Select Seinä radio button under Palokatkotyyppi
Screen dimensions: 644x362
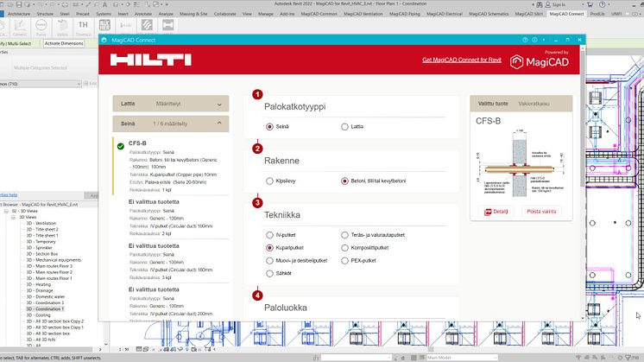pos(269,126)
